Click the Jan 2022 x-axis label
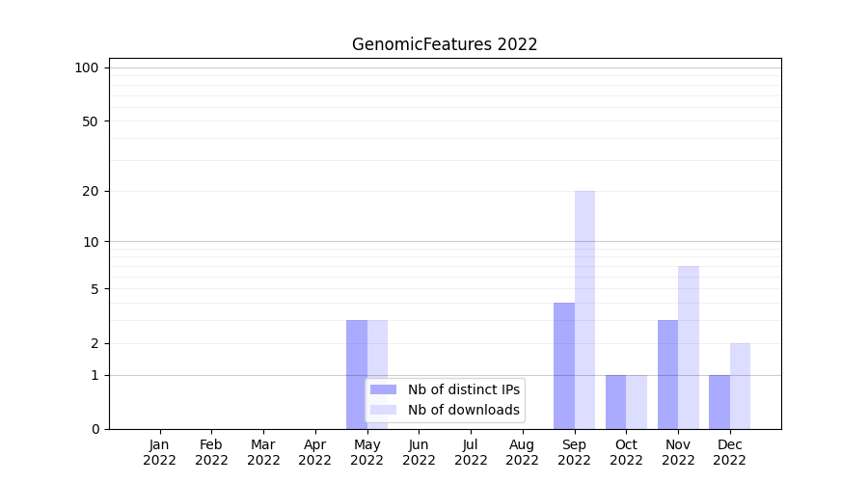 click(x=160, y=452)
